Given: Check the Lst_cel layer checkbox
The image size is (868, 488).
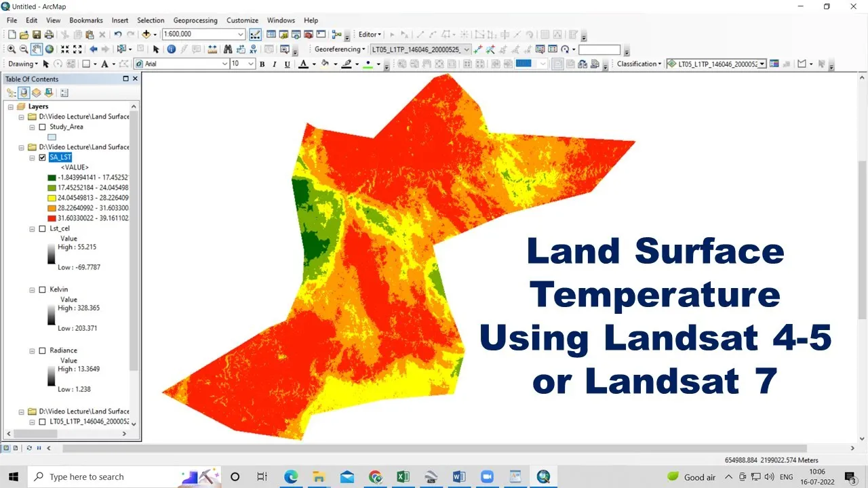Looking at the screenshot, I should pyautogui.click(x=43, y=229).
